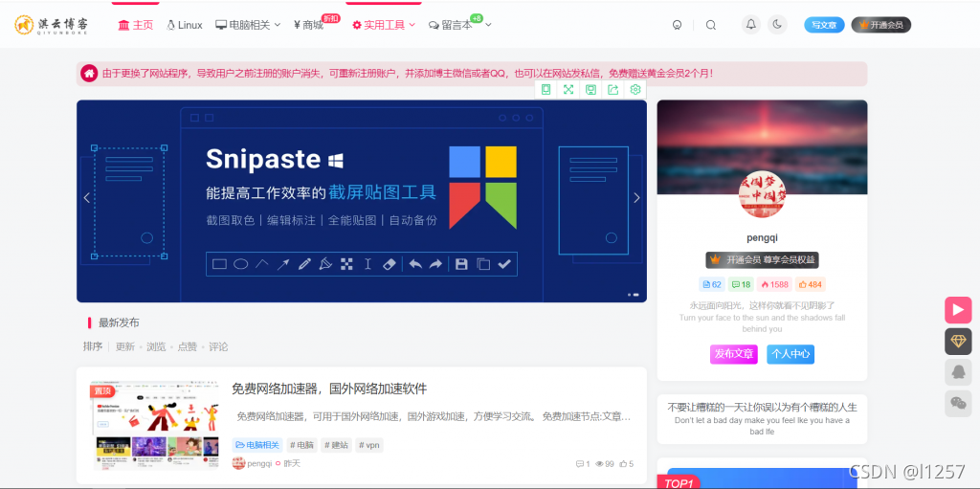Image resolution: width=980 pixels, height=489 pixels.
Task: Click the # 电脑 tag
Action: [x=301, y=445]
